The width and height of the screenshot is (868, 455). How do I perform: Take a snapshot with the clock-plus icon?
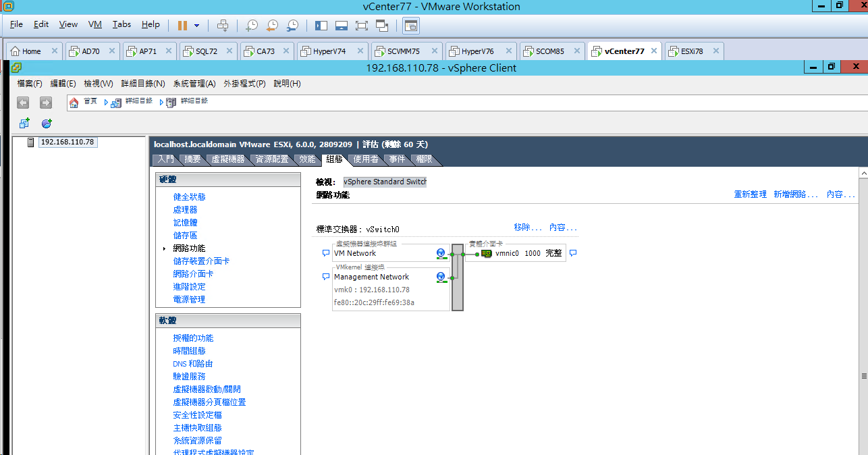click(x=251, y=26)
